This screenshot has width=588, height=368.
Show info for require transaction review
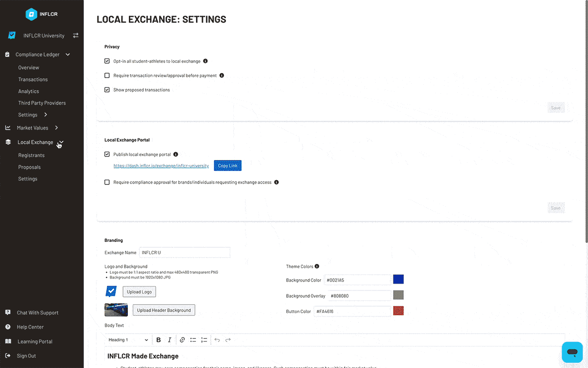point(221,76)
